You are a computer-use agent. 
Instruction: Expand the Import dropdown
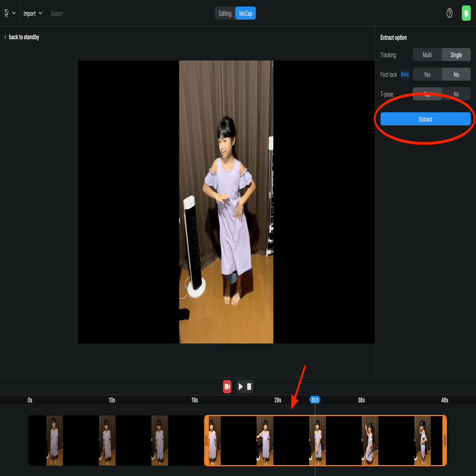coord(33,13)
